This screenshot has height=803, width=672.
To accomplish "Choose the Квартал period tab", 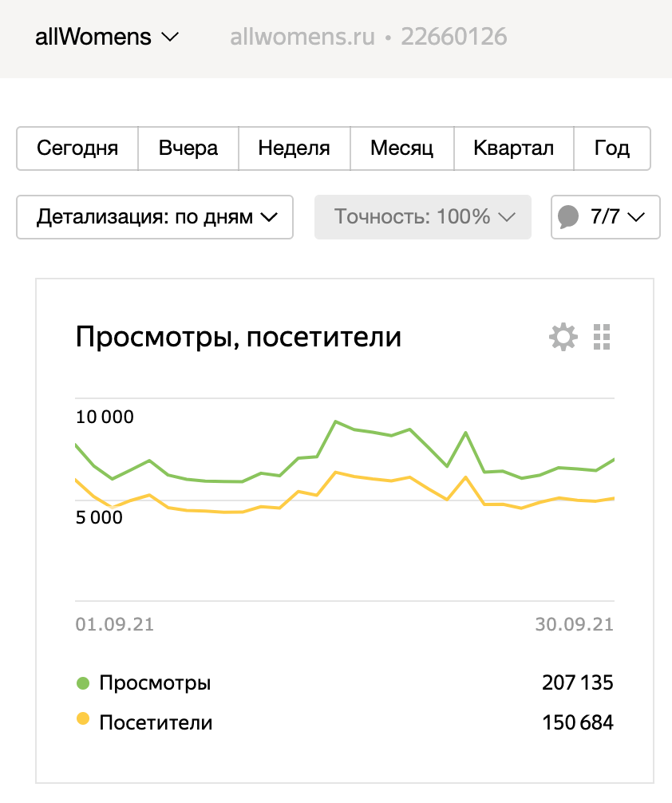I will click(x=513, y=148).
